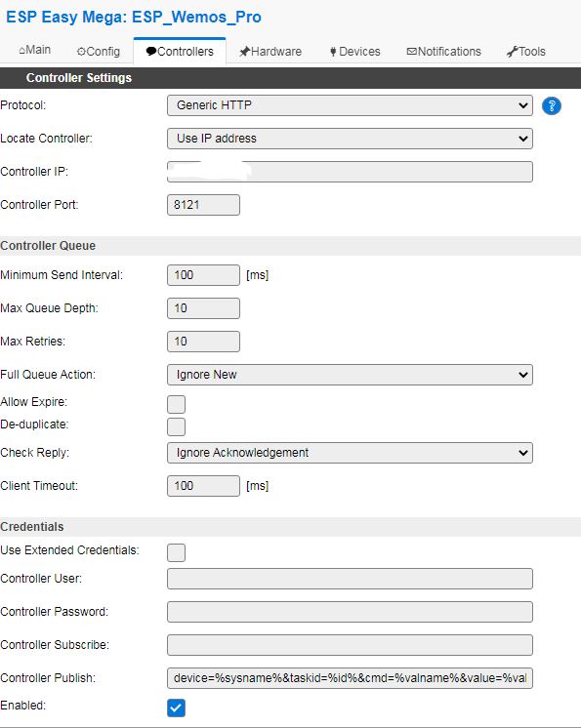Focus the Client Timeout field
This screenshot has width=581, height=728.
(203, 486)
